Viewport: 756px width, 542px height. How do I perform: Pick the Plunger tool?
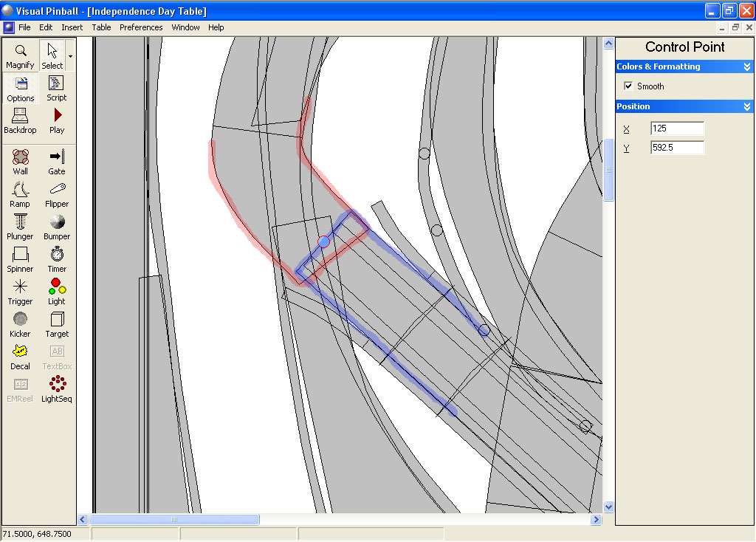(x=21, y=227)
